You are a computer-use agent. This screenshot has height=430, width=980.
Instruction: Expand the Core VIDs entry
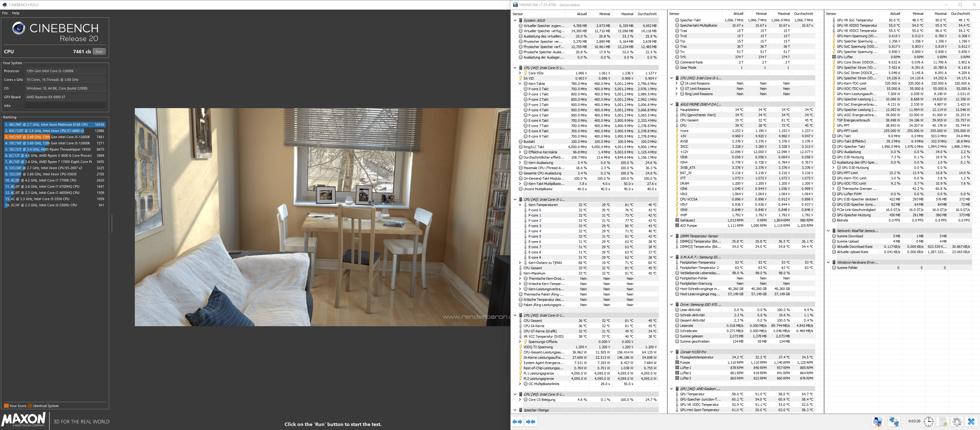point(520,73)
